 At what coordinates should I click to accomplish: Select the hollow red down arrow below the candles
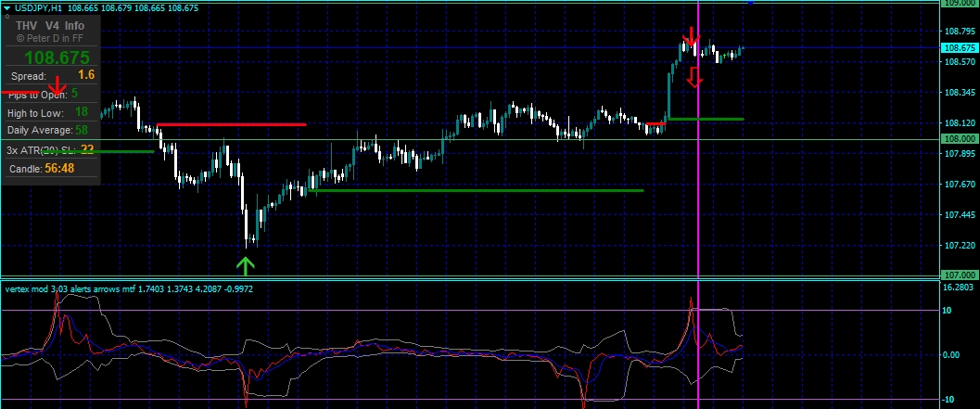pyautogui.click(x=694, y=77)
